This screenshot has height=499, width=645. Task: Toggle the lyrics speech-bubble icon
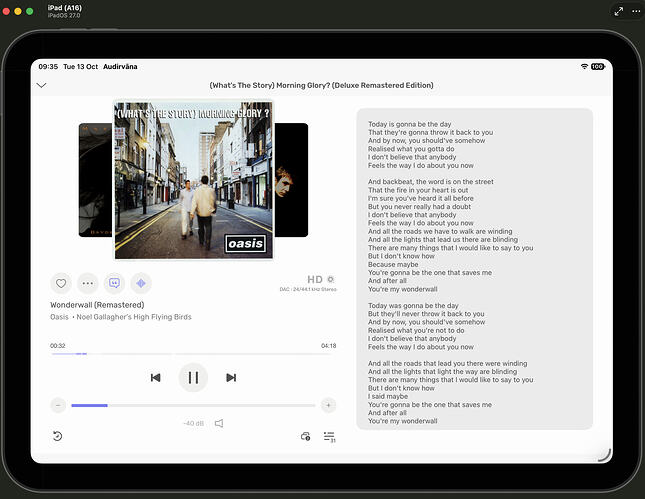click(114, 283)
